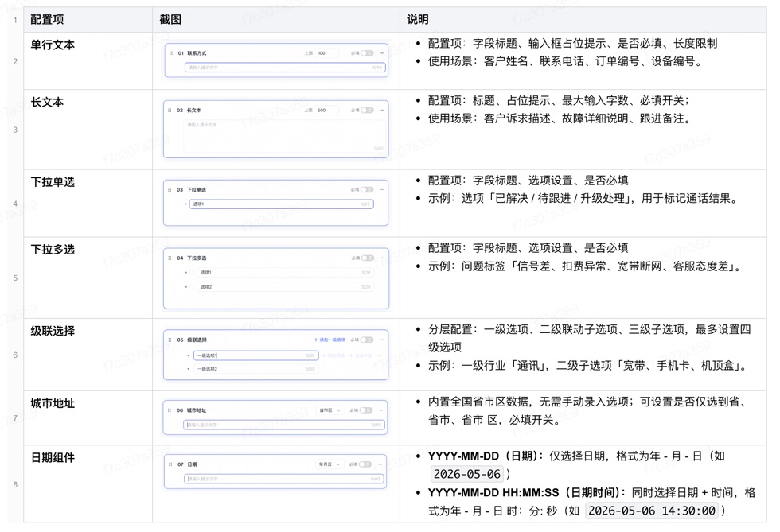
Task: Click the drag handle of 下拉单选 field
Action: pyautogui.click(x=170, y=189)
